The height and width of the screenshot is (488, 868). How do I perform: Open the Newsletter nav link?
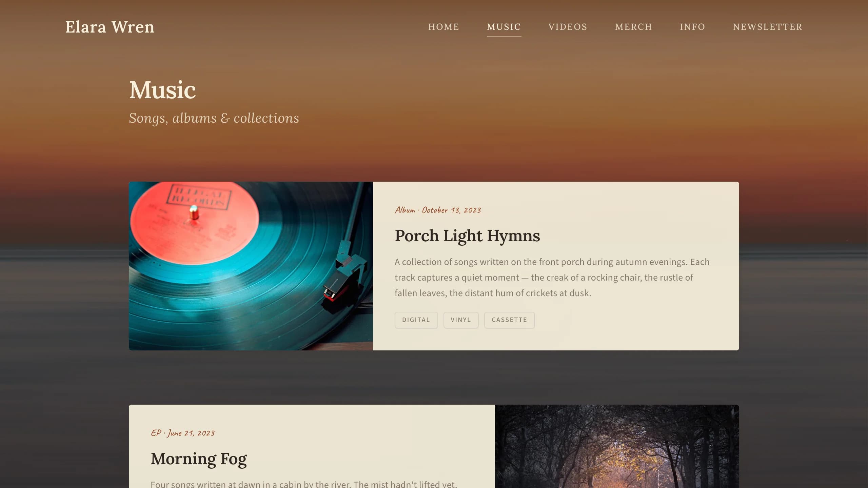pos(768,27)
